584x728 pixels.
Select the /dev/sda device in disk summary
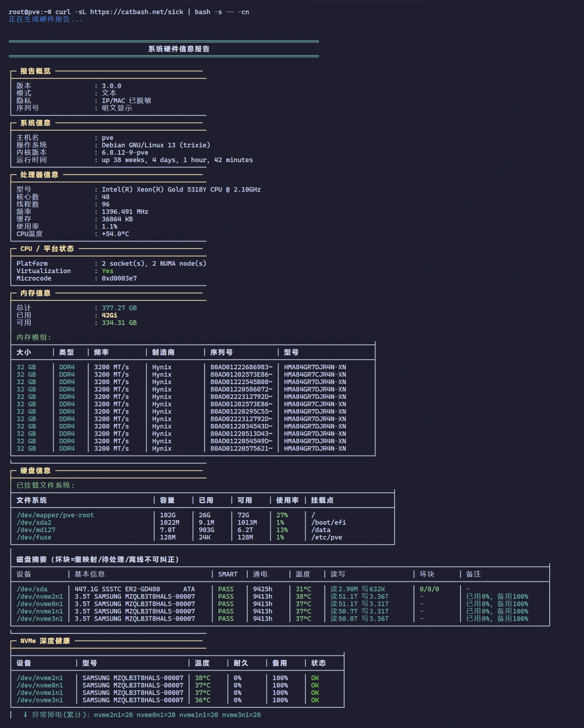32,589
